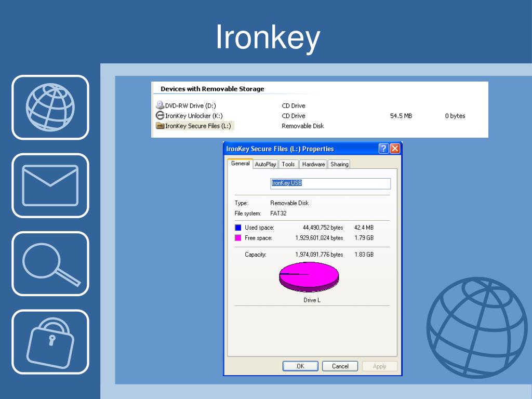Switch to the General tab
This screenshot has height=399, width=532.
tap(240, 164)
